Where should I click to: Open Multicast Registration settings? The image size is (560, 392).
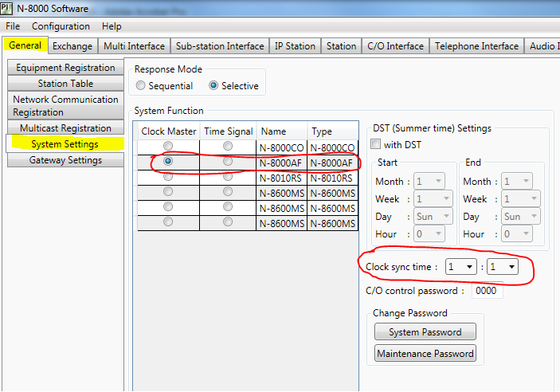65,128
